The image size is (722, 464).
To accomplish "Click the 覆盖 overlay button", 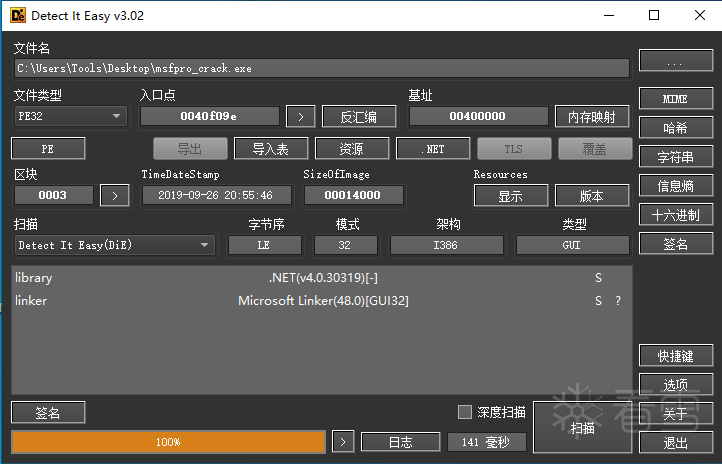I will tap(595, 148).
